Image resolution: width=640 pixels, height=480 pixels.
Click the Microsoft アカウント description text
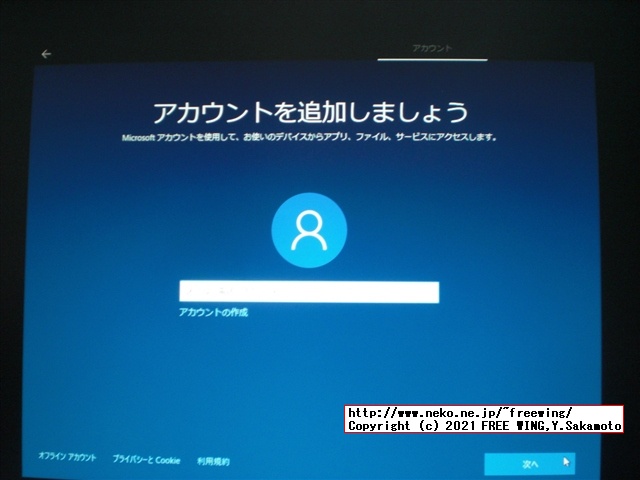click(x=309, y=138)
